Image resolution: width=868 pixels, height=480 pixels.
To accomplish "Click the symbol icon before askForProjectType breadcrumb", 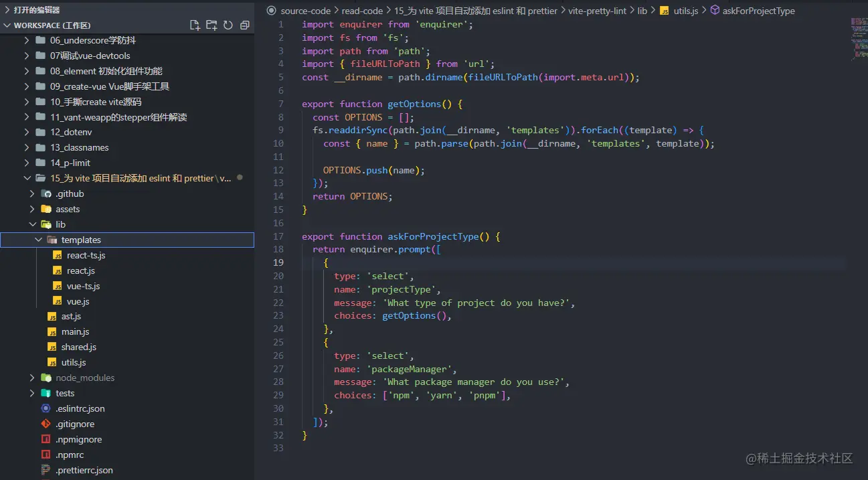I will pos(715,11).
